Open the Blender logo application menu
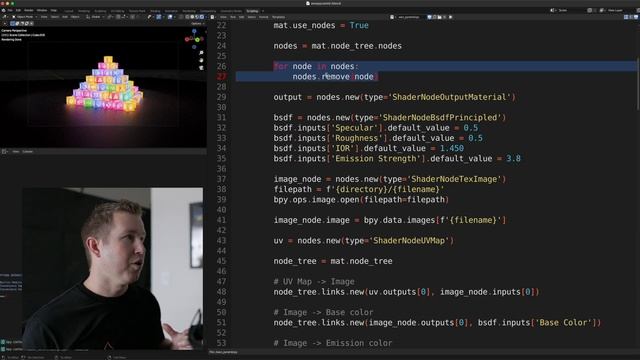The width and height of the screenshot is (640, 360). pyautogui.click(x=4, y=10)
